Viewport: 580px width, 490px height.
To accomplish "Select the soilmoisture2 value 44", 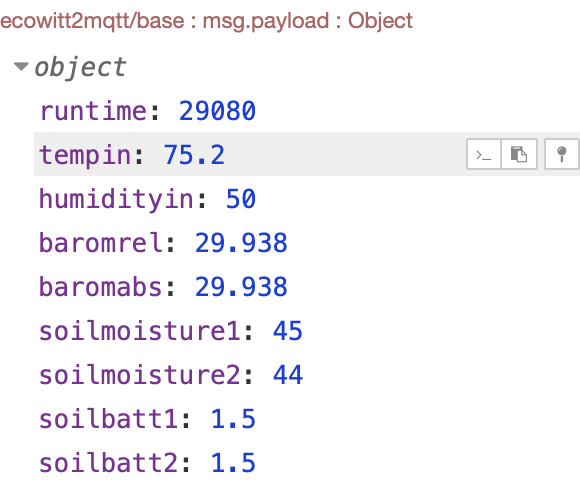I will (288, 375).
